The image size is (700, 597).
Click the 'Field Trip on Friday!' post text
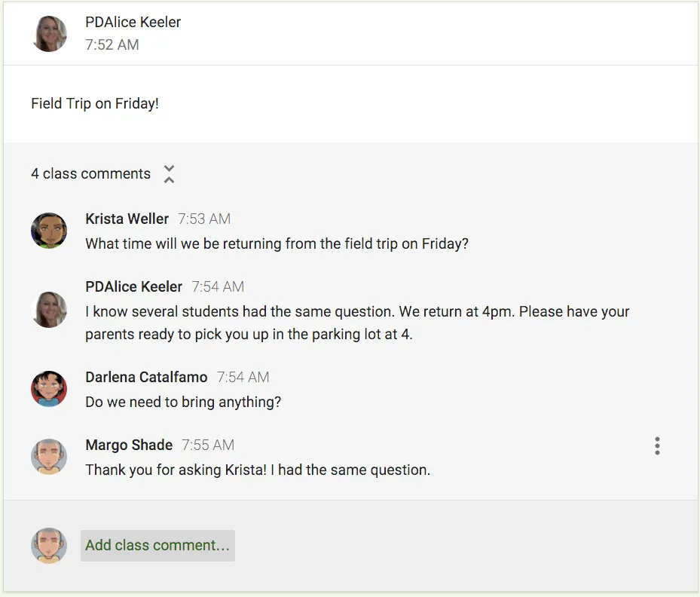pos(95,104)
